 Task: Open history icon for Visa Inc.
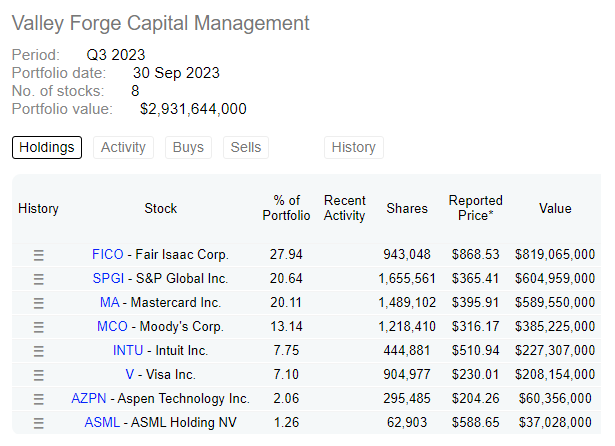point(39,375)
